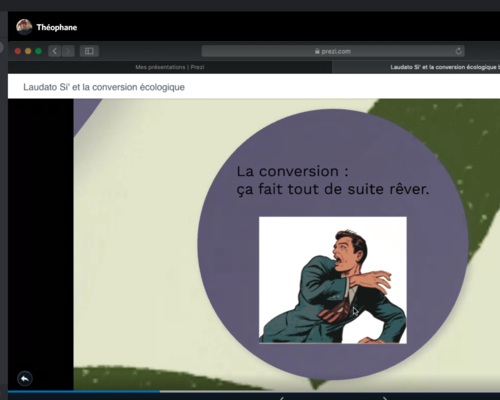Click the green fullscreen window button

[38, 51]
